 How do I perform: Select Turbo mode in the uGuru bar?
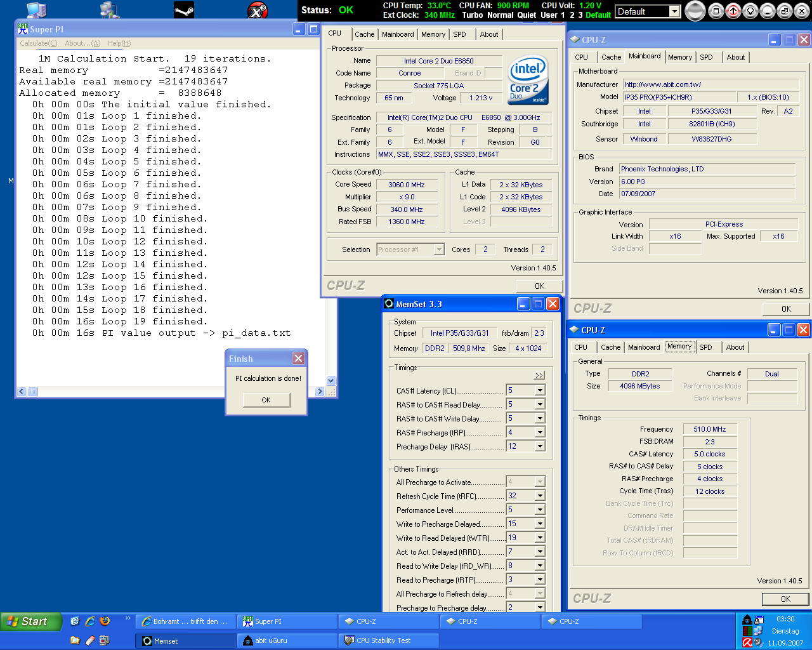click(x=472, y=15)
